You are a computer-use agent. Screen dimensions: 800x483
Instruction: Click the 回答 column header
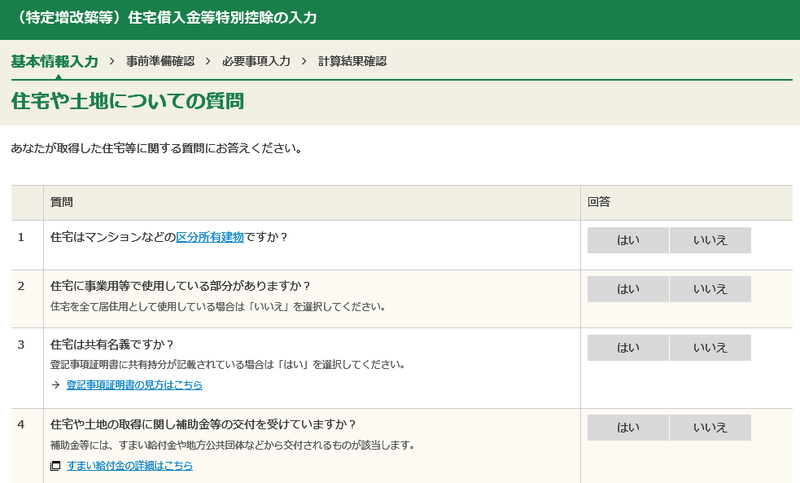(599, 202)
